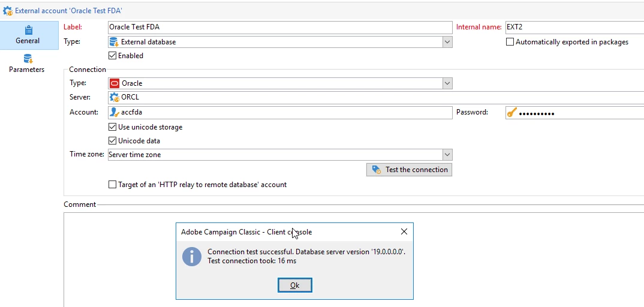
Task: Expand the Time zone dropdown
Action: click(x=447, y=155)
